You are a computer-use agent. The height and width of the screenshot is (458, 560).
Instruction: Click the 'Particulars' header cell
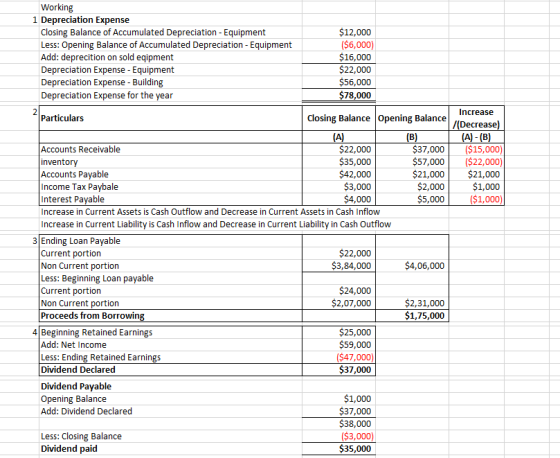click(x=62, y=118)
